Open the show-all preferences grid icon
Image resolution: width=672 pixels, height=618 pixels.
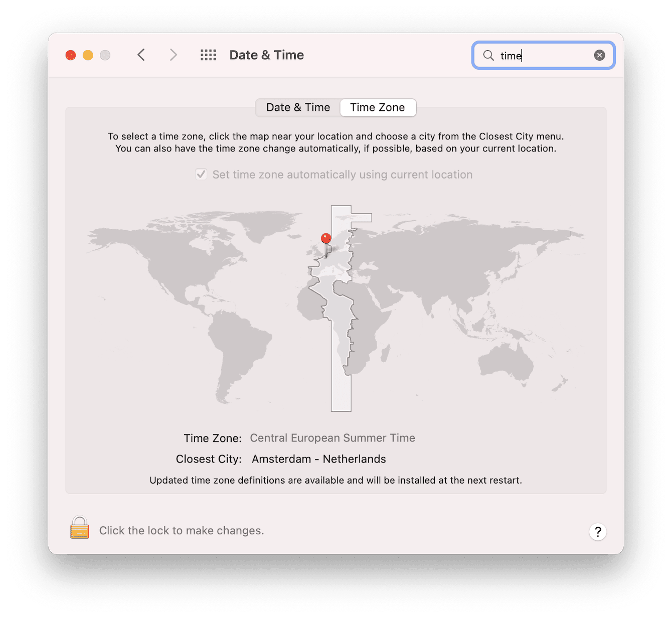tap(208, 55)
